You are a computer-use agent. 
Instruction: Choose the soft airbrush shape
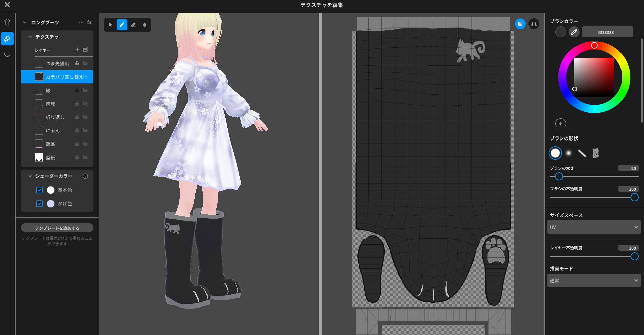click(x=568, y=153)
